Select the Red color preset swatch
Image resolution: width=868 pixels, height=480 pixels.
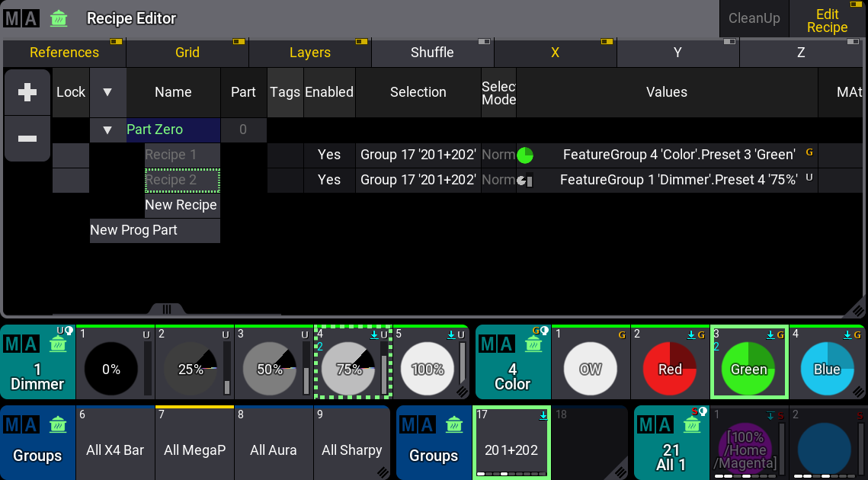669,369
